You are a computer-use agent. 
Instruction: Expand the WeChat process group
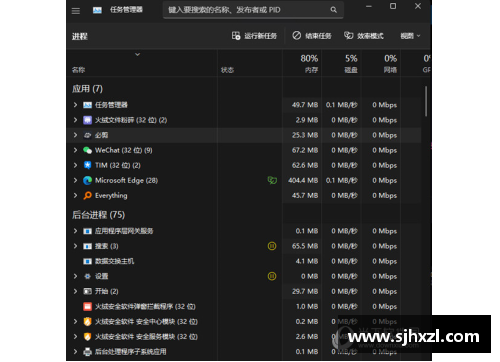[75, 150]
